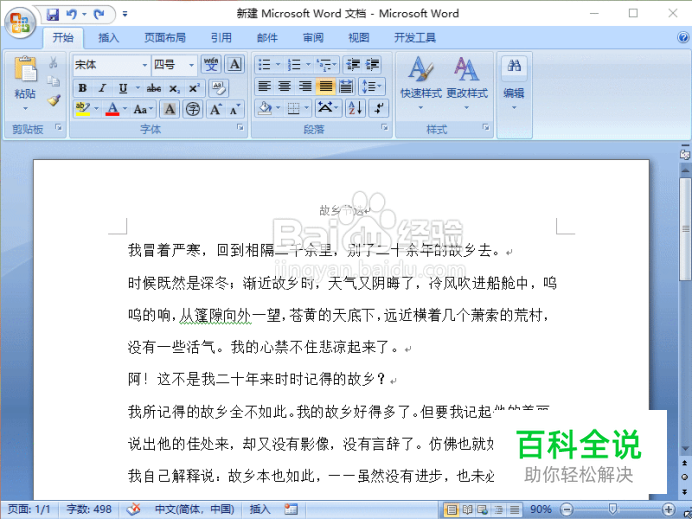This screenshot has height=519, width=692.
Task: Open the Paragraph dialog launcher
Action: (x=384, y=128)
